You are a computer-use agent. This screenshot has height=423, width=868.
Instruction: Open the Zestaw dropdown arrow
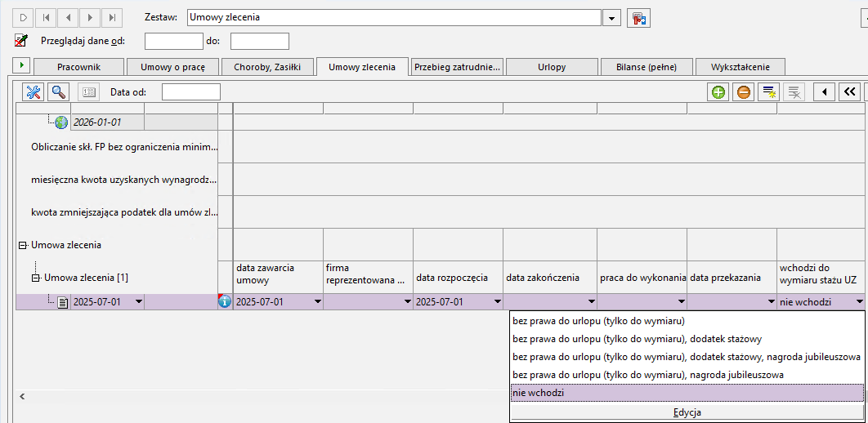click(x=611, y=18)
